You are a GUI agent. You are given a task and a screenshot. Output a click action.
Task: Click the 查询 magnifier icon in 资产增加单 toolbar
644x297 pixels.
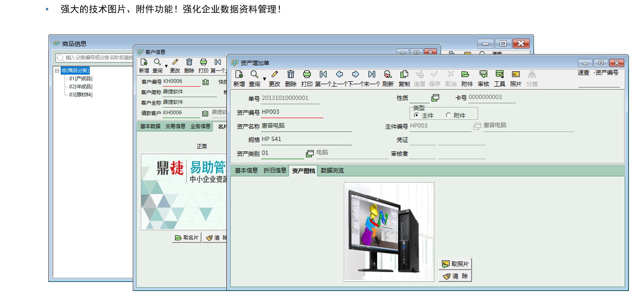pyautogui.click(x=254, y=75)
